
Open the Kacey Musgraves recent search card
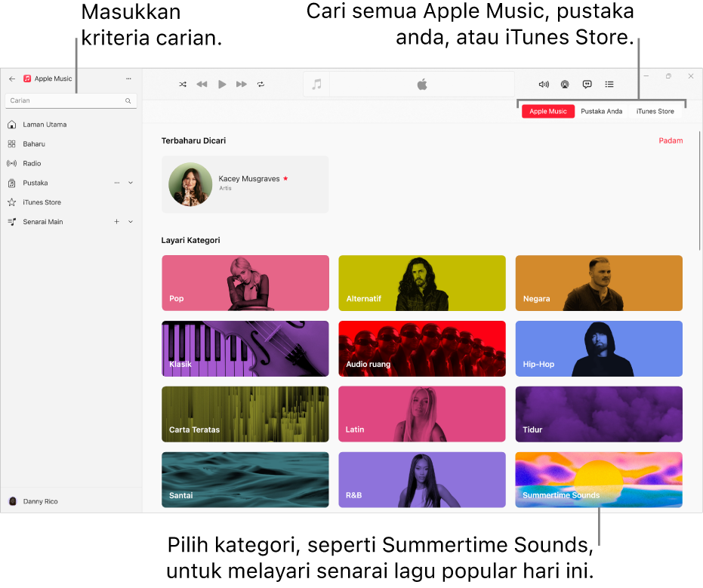[245, 184]
